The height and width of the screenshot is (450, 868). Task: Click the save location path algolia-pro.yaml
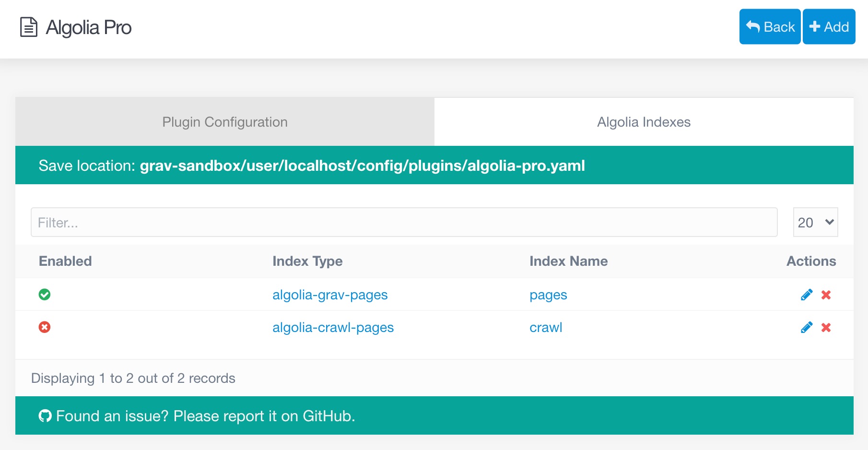click(x=362, y=166)
